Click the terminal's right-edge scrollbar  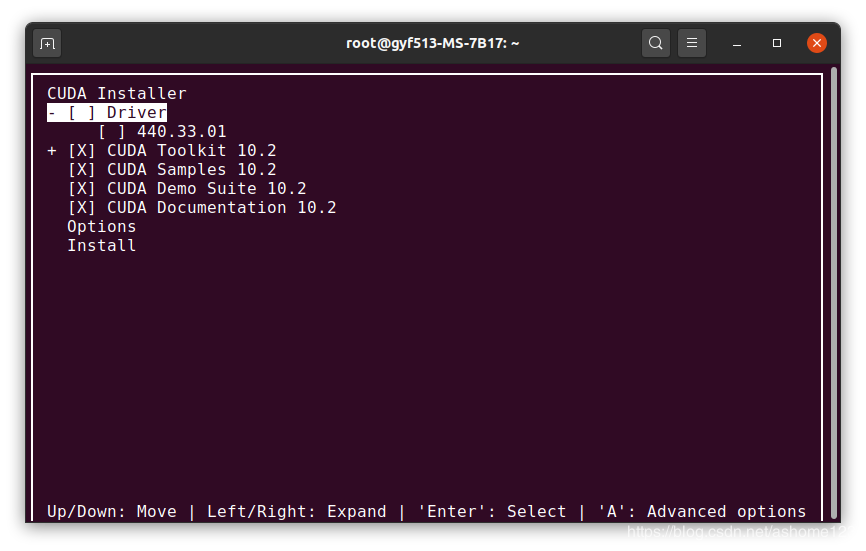click(833, 290)
